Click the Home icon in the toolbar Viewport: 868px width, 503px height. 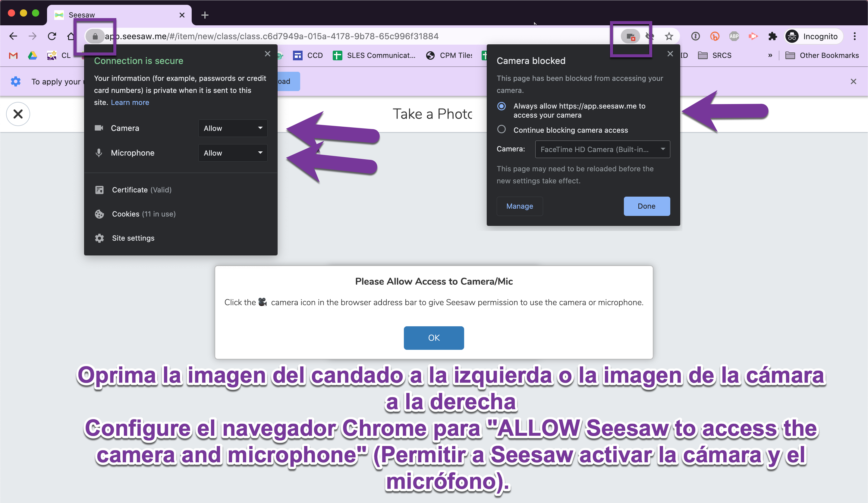[x=71, y=36]
